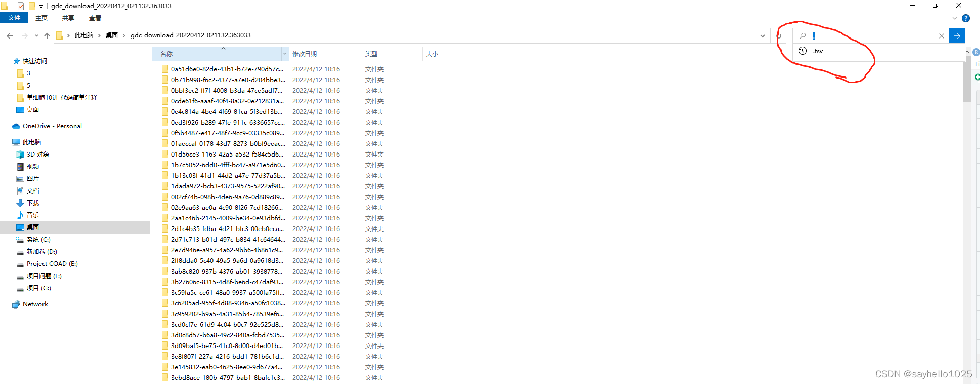Expand the address bar history dropdown
This screenshot has width=980, height=384.
click(763, 36)
